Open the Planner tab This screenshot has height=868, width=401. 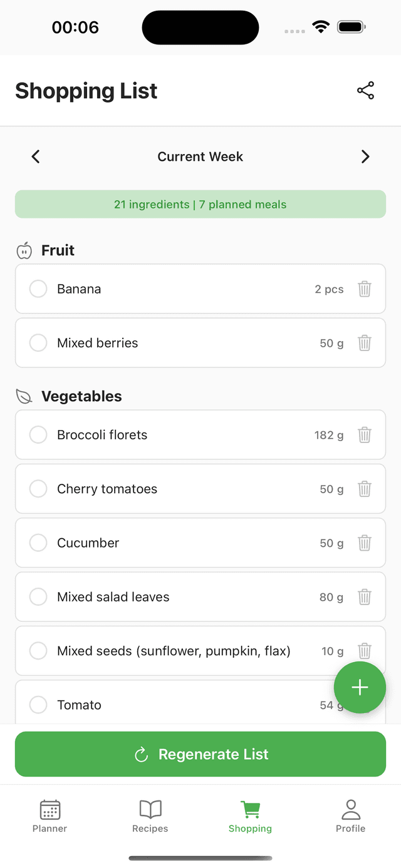[x=50, y=816]
